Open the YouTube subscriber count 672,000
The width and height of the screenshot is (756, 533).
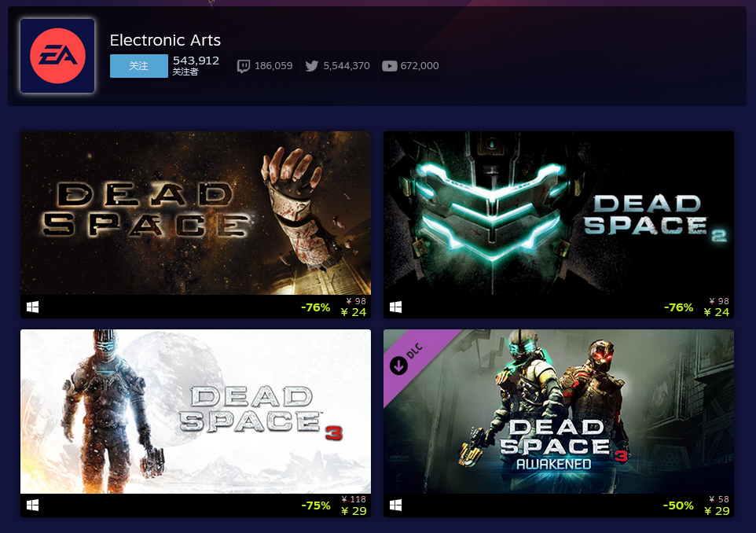(420, 66)
